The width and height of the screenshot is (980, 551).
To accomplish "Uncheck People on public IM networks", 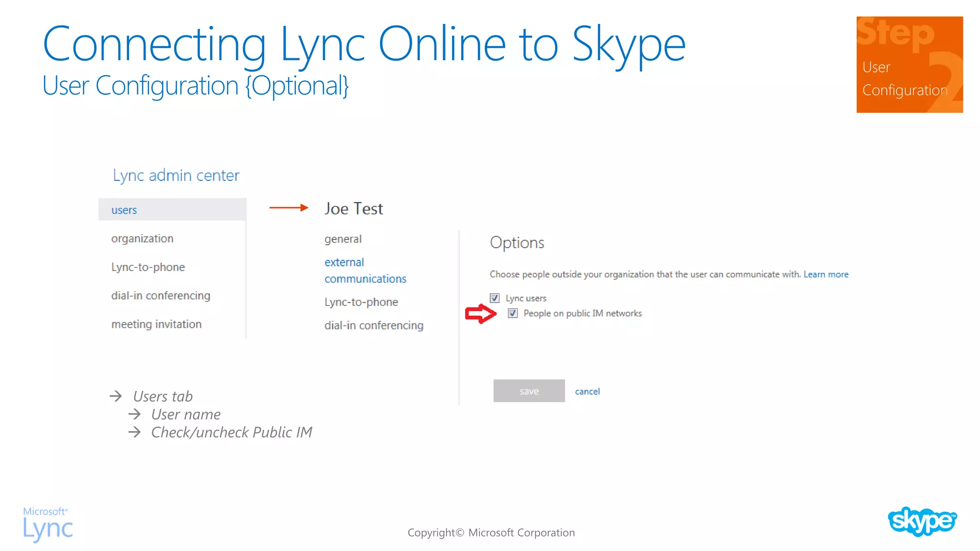I will pos(512,313).
